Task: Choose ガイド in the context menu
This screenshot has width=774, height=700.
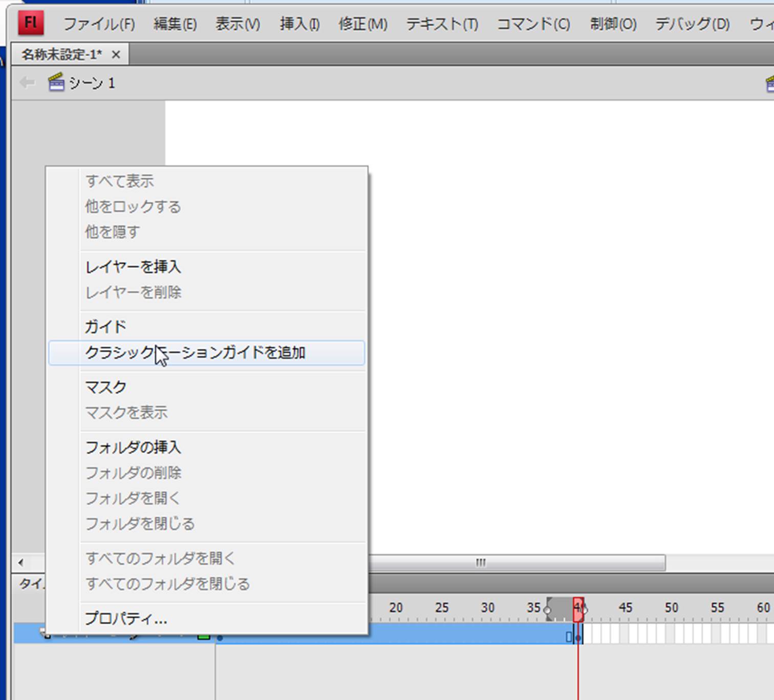Action: (105, 327)
